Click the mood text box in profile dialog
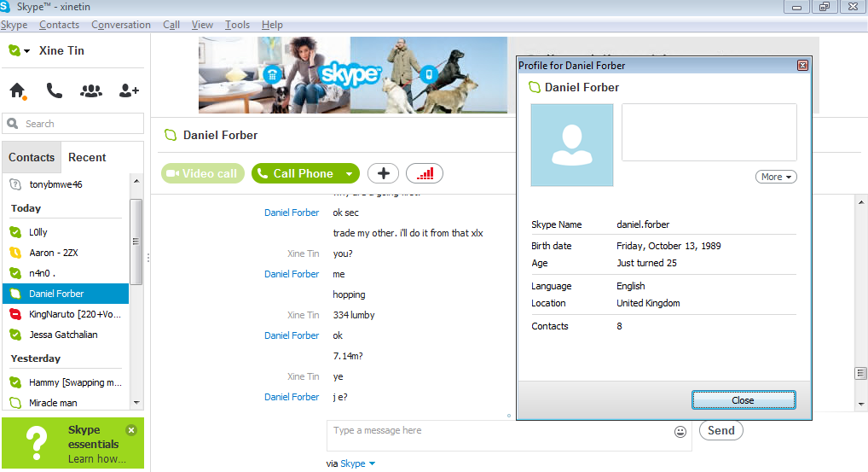The width and height of the screenshot is (868, 472). pyautogui.click(x=709, y=131)
